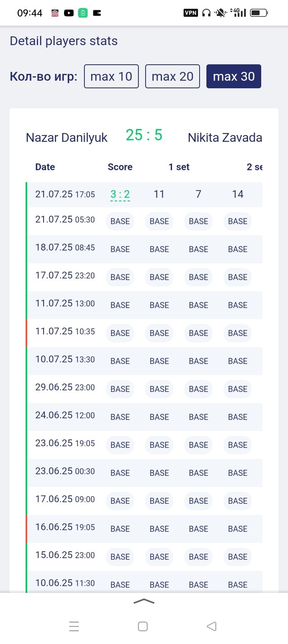Click the Date column header
The width and height of the screenshot is (288, 644).
[45, 167]
